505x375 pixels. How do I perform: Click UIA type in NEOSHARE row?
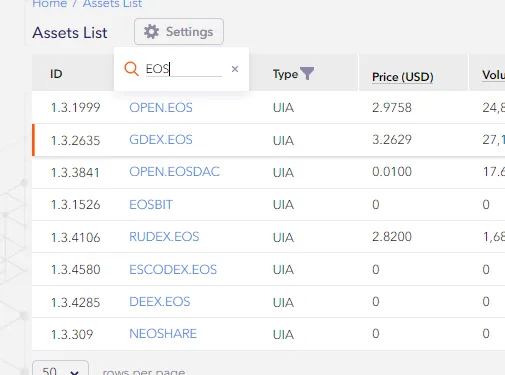283,334
